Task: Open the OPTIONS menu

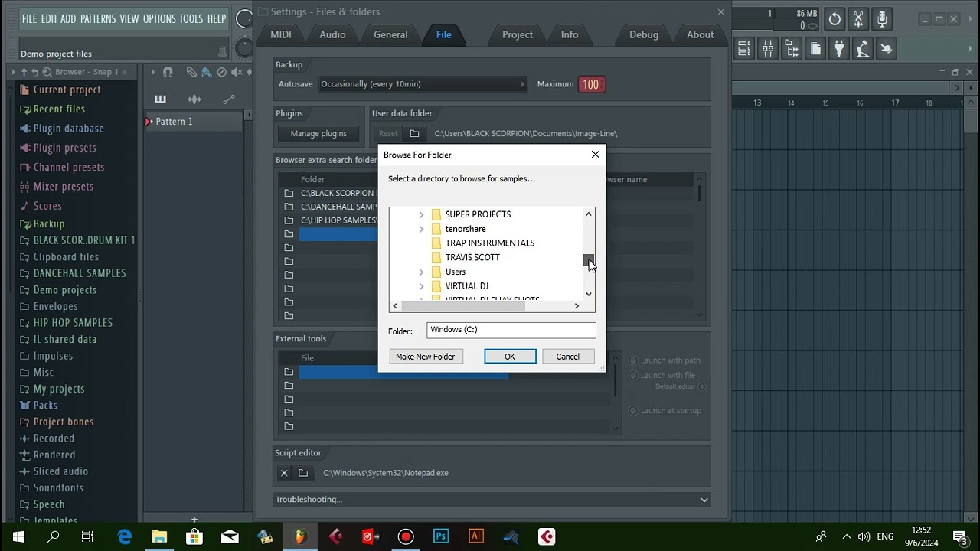Action: tap(159, 19)
